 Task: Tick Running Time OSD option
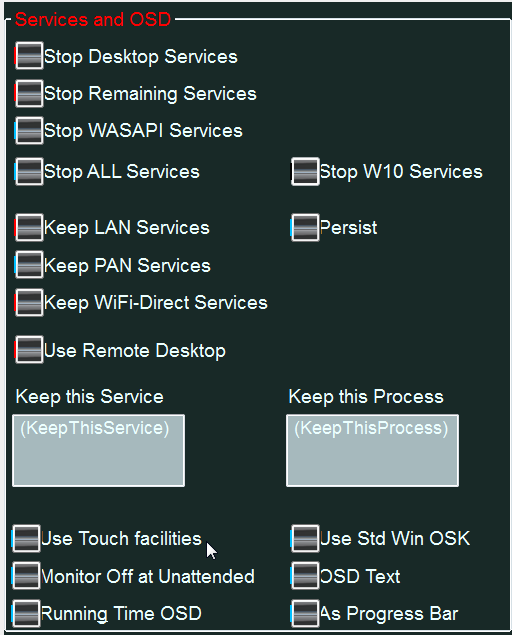coord(26,613)
